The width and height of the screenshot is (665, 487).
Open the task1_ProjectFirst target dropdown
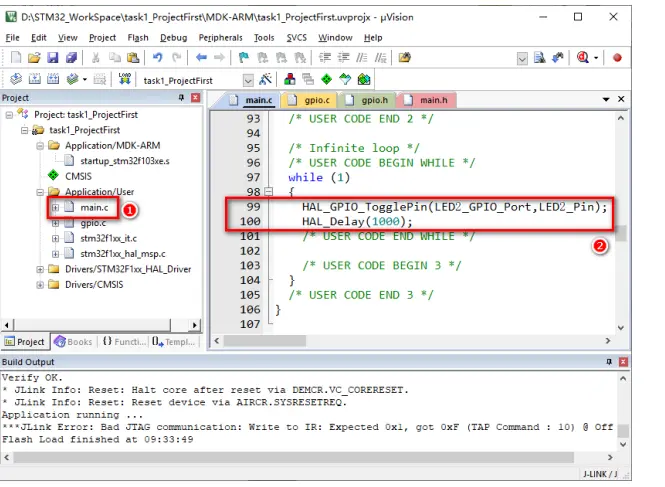coord(248,80)
